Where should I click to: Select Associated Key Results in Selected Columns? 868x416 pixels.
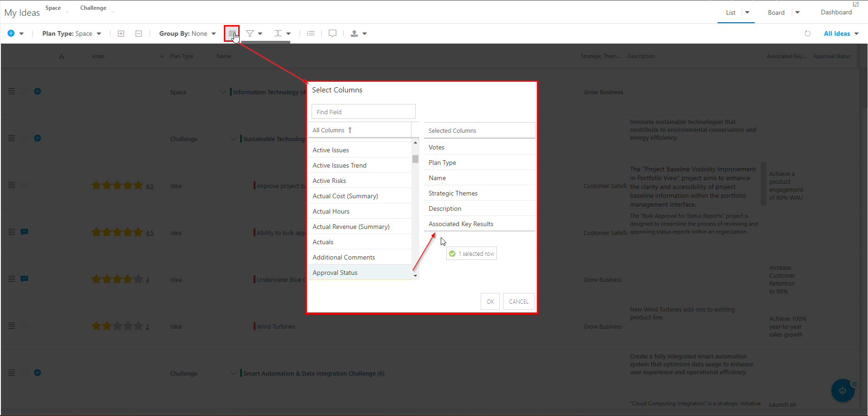click(479, 224)
